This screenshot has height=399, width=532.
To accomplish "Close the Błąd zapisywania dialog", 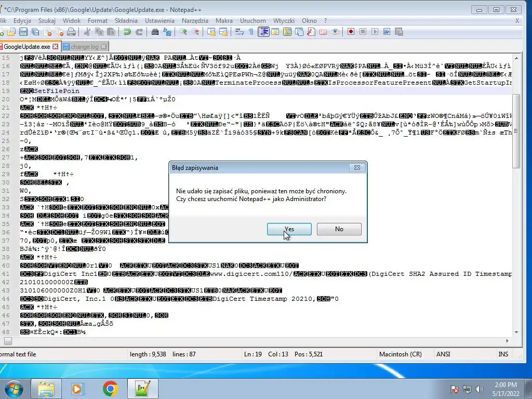I will click(357, 168).
